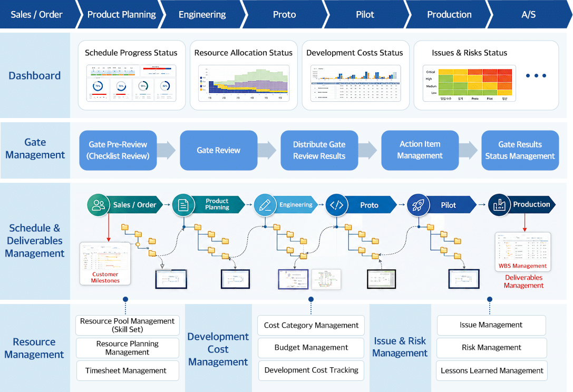Click the Dashboard section label
The image size is (573, 392).
click(x=35, y=76)
